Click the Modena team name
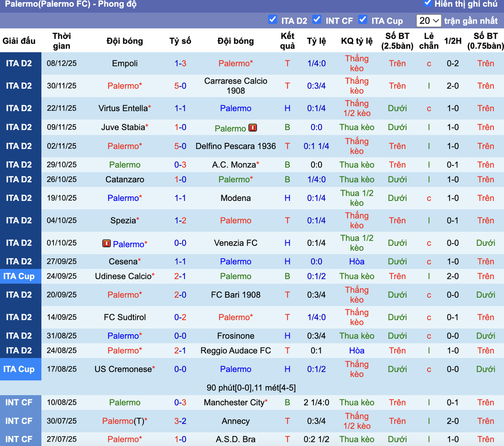This screenshot has width=504, height=446. 236,198
